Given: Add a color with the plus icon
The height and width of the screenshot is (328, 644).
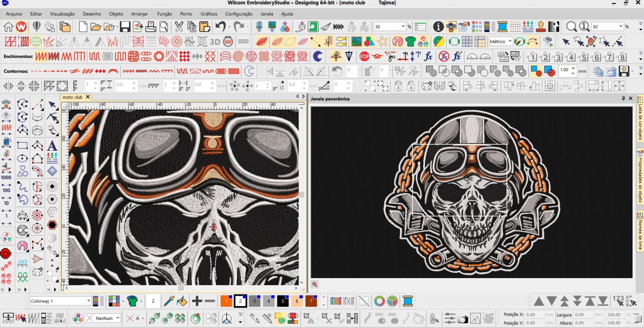Looking at the screenshot, I should click(197, 301).
